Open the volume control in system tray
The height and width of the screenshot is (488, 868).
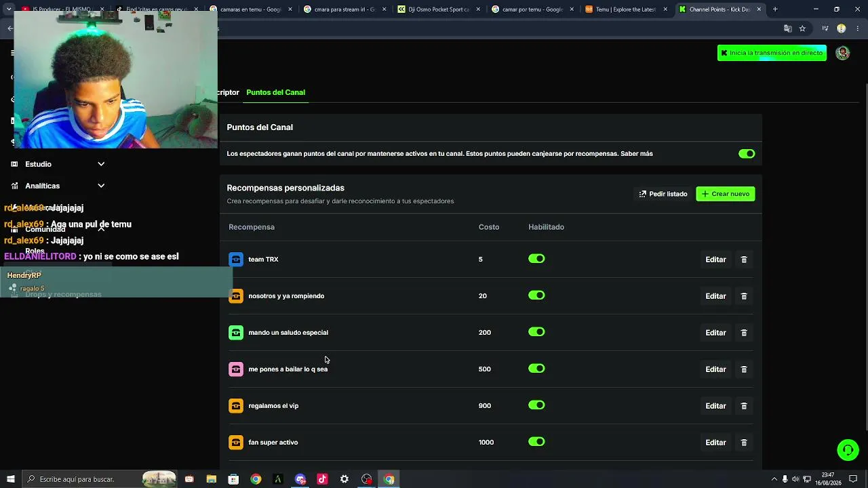pyautogui.click(x=795, y=479)
